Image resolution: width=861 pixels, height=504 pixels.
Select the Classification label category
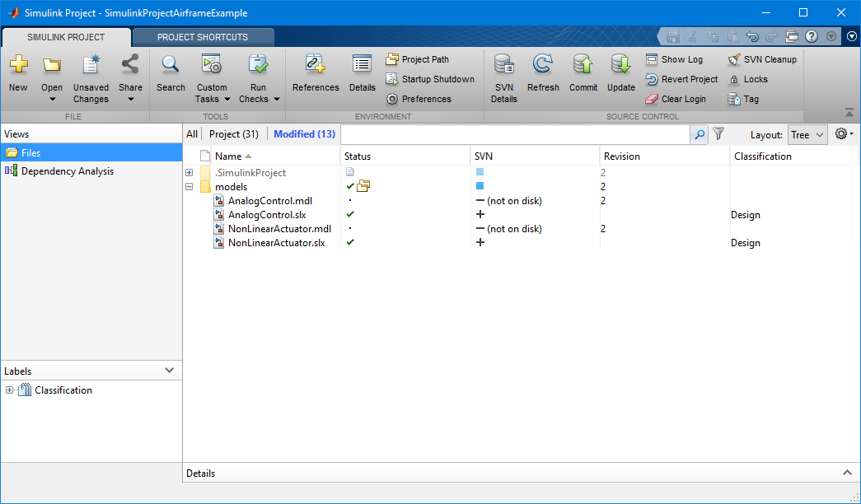[63, 390]
